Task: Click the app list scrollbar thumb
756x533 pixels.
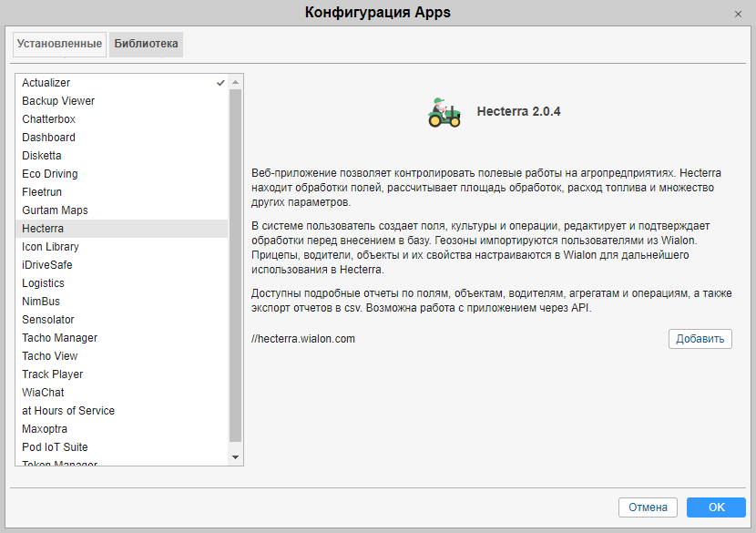Action: 235,265
